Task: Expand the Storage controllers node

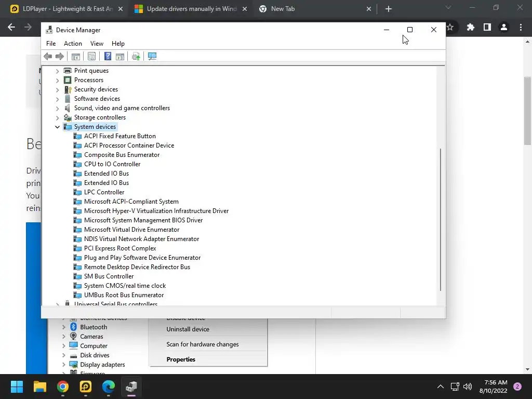Action: [57, 118]
